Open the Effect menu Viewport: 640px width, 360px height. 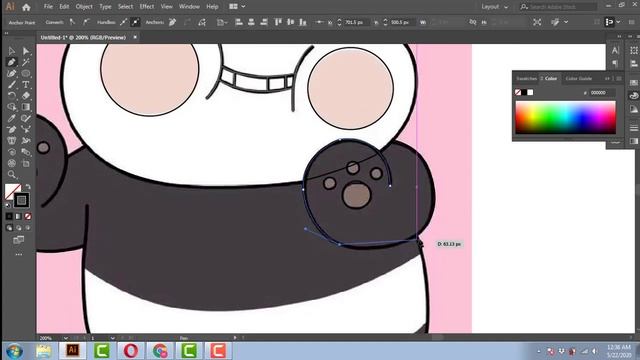coord(147,7)
